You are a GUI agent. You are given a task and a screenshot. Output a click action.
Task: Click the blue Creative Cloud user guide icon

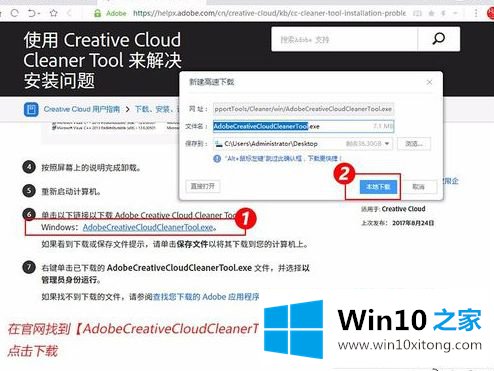[x=31, y=109]
